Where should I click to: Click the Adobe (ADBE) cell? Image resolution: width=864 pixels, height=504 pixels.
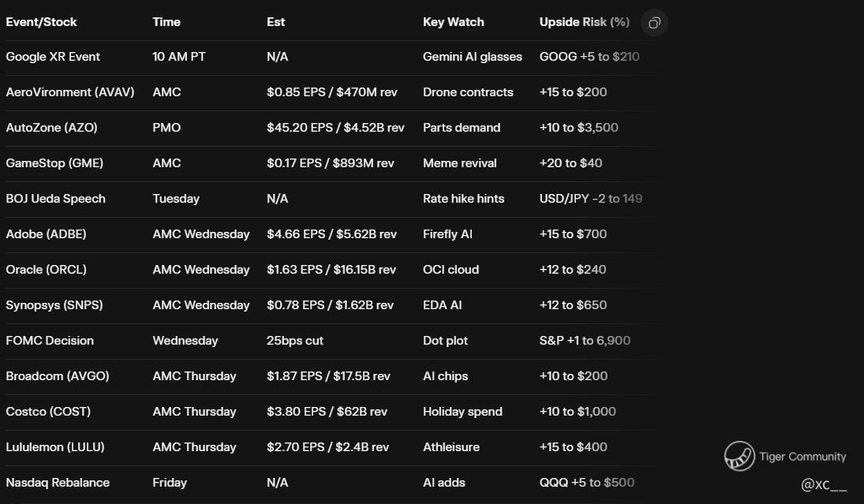pyautogui.click(x=46, y=234)
